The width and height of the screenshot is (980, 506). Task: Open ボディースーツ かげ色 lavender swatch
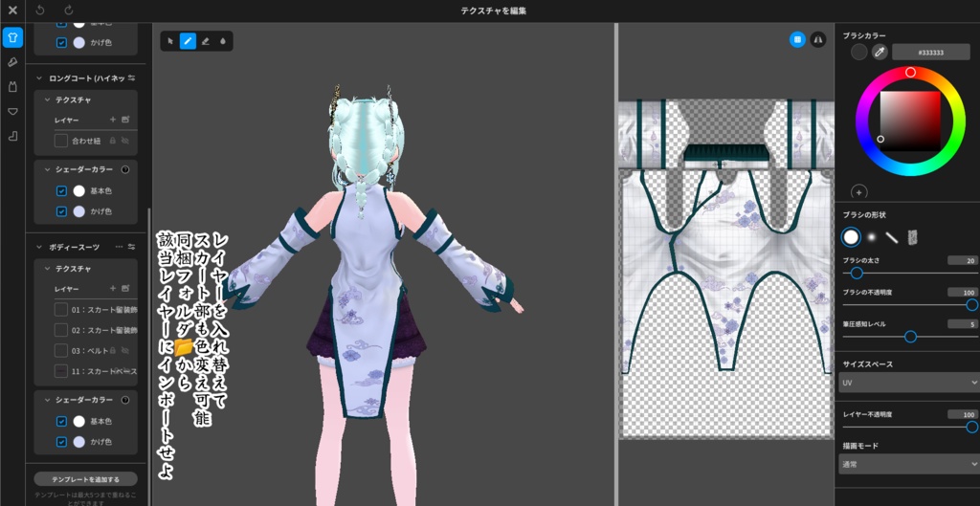(x=78, y=442)
